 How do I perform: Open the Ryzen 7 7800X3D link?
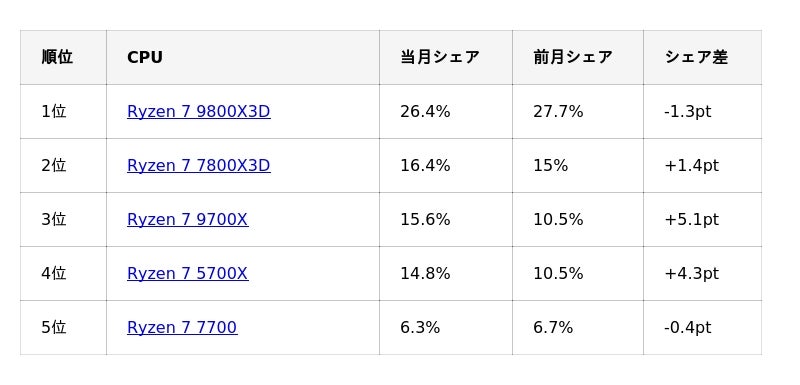click(198, 166)
